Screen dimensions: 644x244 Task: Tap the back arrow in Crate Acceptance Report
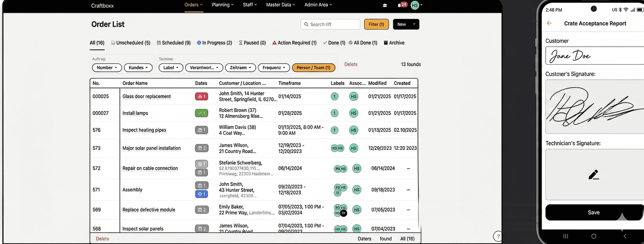click(x=549, y=23)
